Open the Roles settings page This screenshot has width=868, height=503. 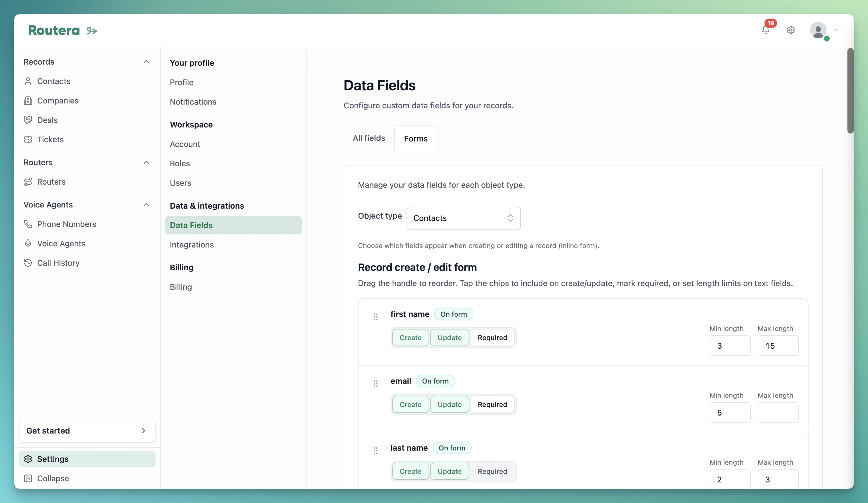click(x=180, y=163)
